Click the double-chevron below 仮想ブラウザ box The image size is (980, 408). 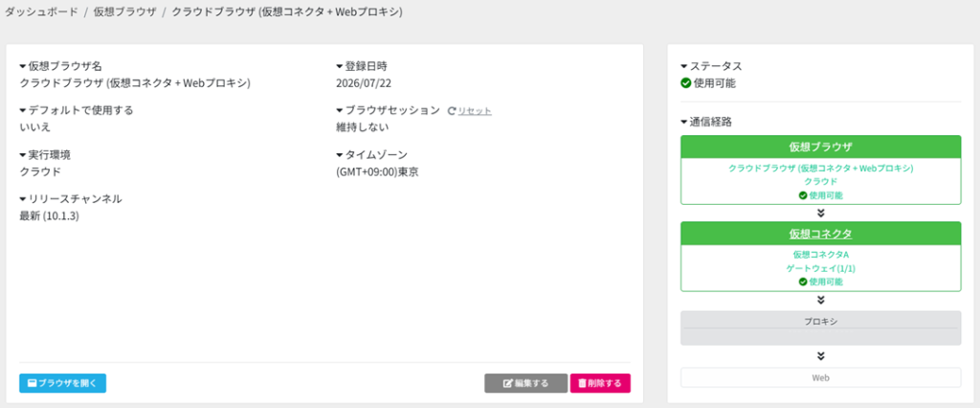[x=820, y=213]
